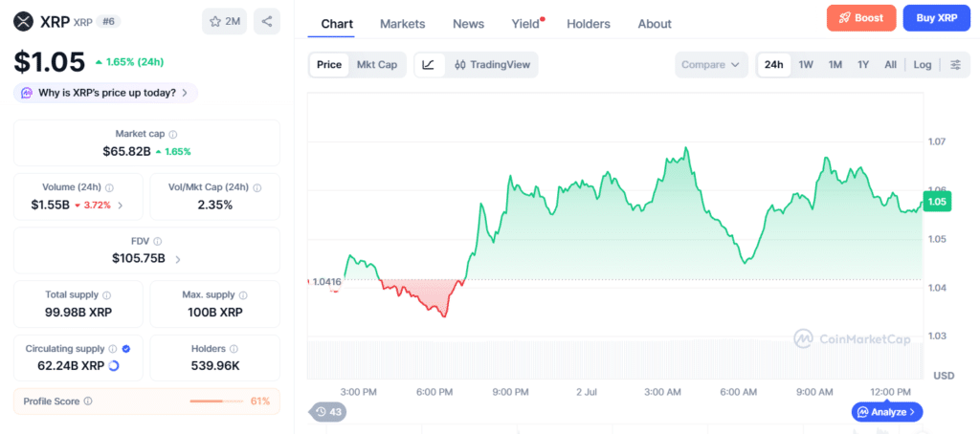This screenshot has height=434, width=980.
Task: Open the Holders tab
Action: [x=589, y=24]
